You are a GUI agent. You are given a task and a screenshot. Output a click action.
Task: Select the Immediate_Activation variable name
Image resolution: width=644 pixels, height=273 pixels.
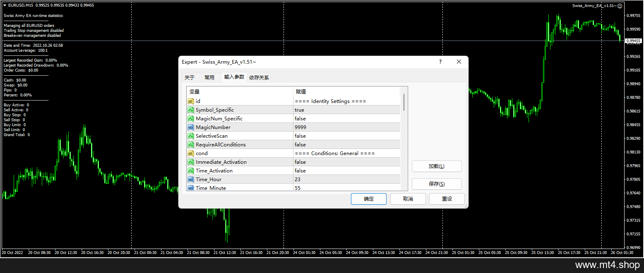[221, 162]
